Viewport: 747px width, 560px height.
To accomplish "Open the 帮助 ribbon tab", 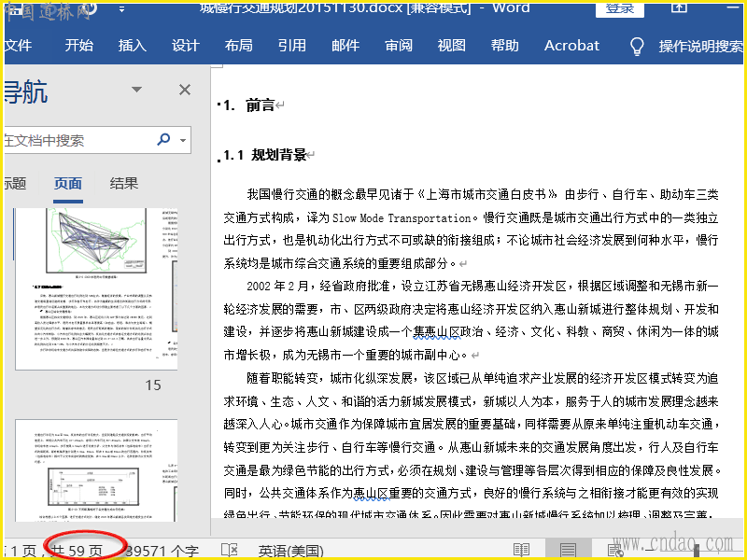I will pos(505,46).
